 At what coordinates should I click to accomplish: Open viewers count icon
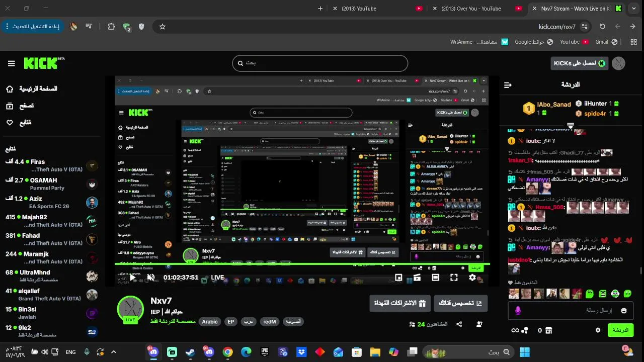(x=413, y=324)
